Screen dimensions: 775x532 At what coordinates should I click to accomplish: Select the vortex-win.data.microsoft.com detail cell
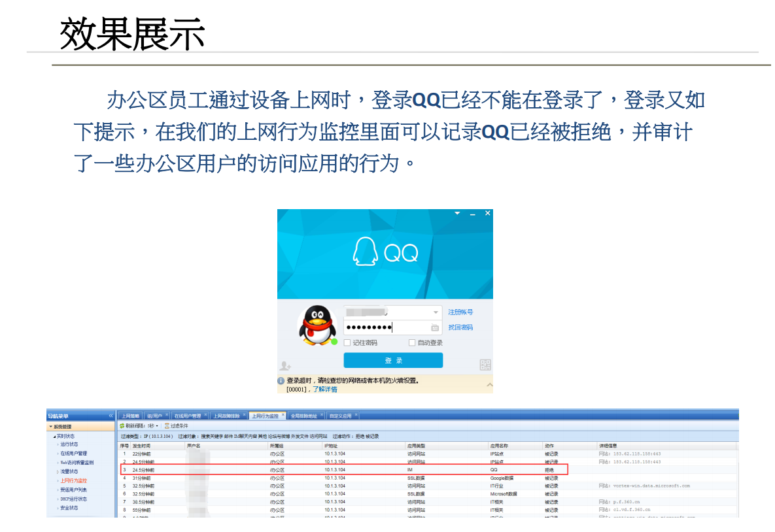point(644,486)
